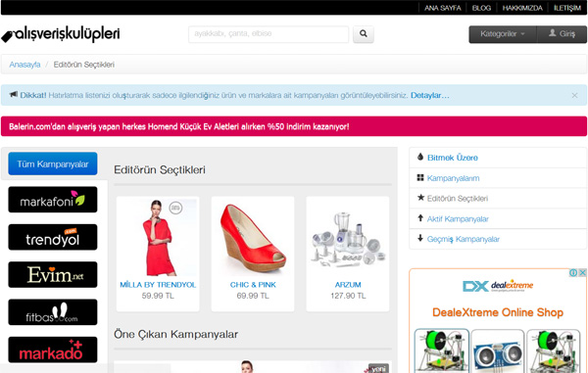The width and height of the screenshot is (588, 373).
Task: Click the Öne Çıkan Kampanyalar heading
Action: (175, 334)
